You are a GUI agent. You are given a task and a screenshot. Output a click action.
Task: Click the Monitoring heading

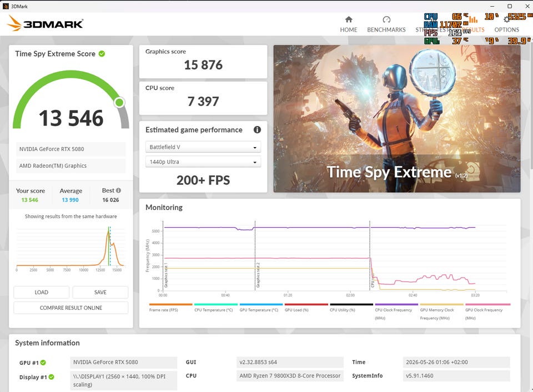pyautogui.click(x=164, y=208)
